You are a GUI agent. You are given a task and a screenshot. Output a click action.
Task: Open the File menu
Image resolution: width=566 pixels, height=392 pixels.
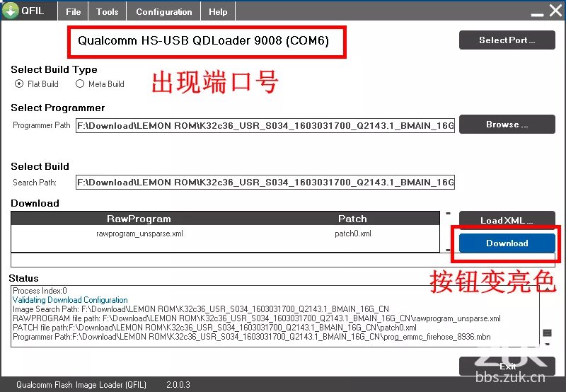pos(73,11)
